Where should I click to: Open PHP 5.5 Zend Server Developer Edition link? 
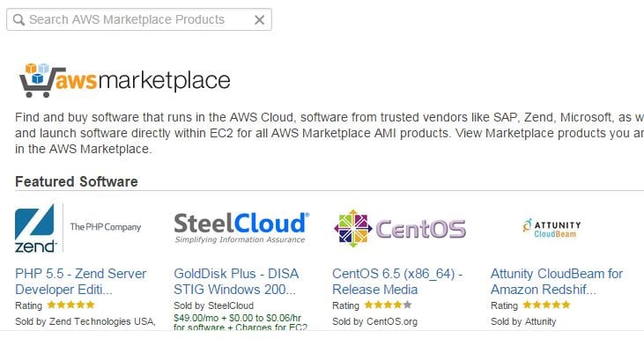coord(81,281)
